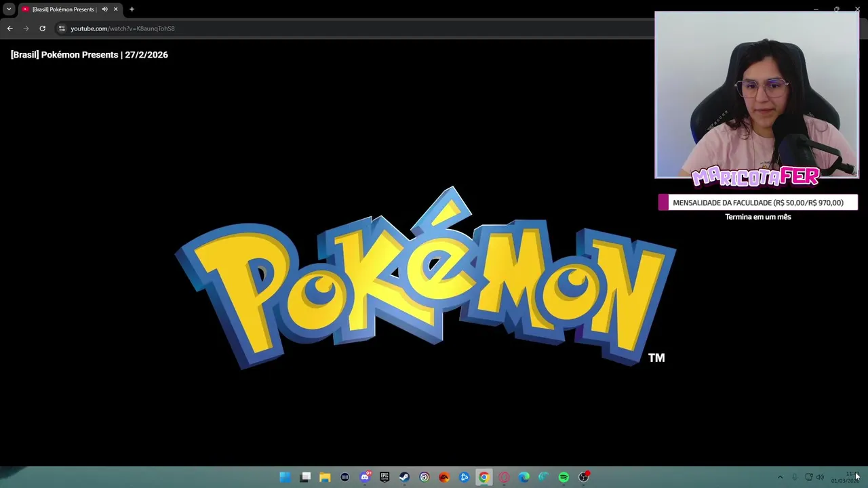
Task: Open File Explorer from taskbar
Action: pos(325,477)
